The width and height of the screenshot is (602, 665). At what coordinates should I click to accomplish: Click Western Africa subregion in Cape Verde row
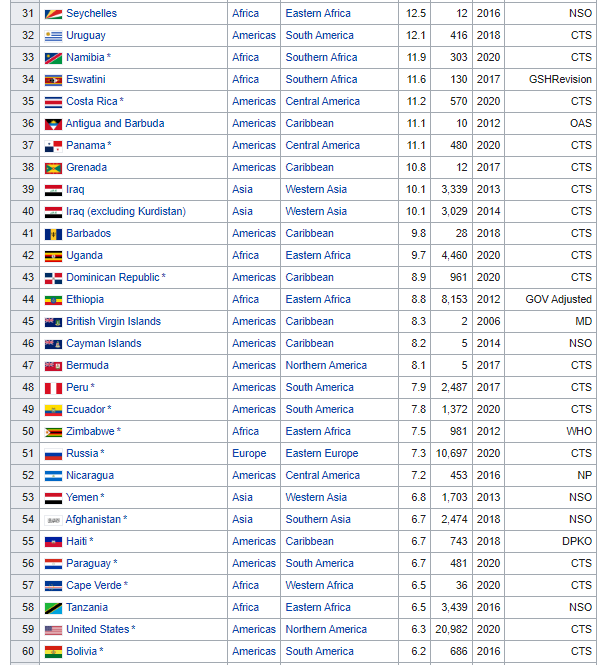point(319,585)
